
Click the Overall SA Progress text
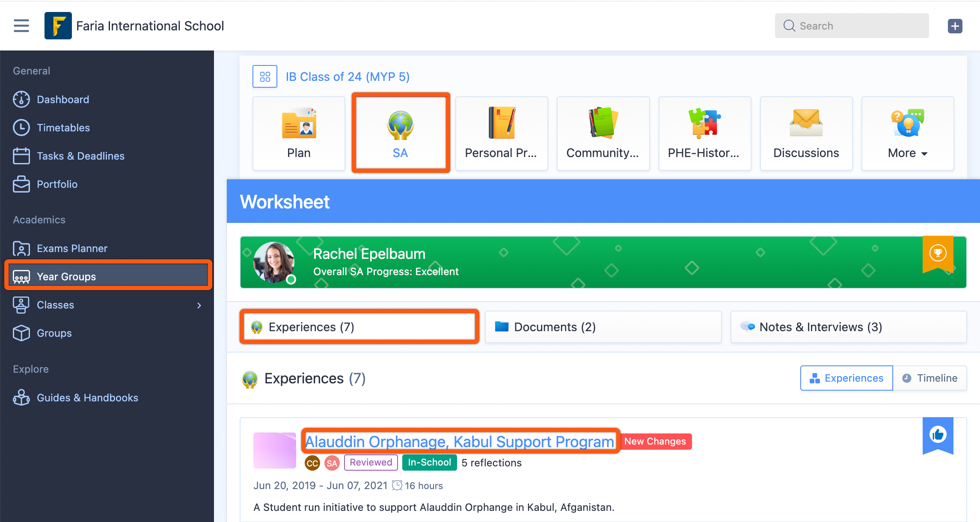[x=386, y=272]
